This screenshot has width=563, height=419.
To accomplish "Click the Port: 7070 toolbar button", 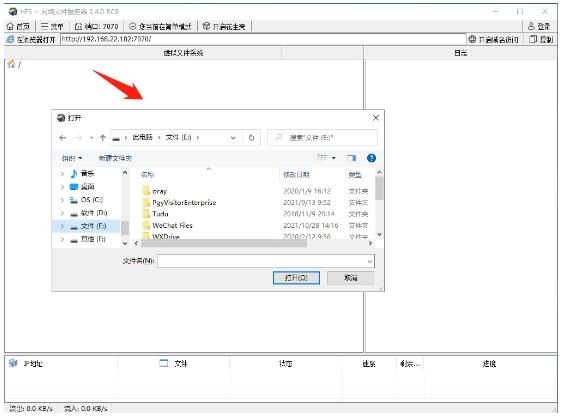I will click(x=96, y=26).
